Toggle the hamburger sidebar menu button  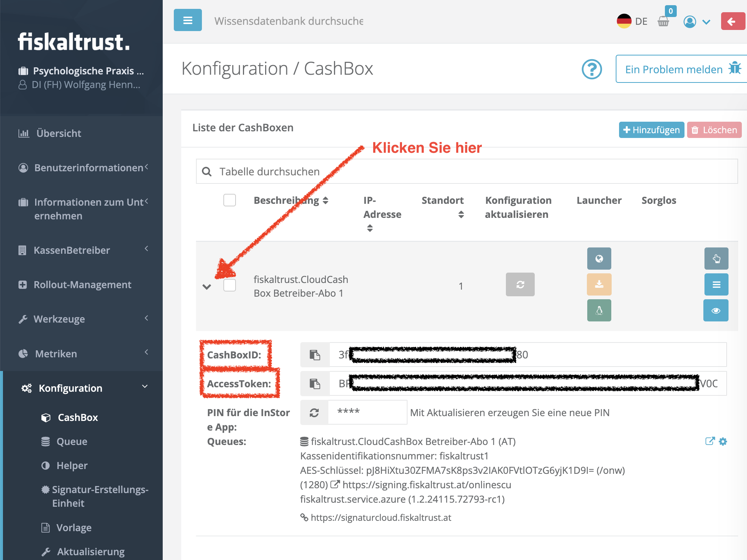click(188, 20)
